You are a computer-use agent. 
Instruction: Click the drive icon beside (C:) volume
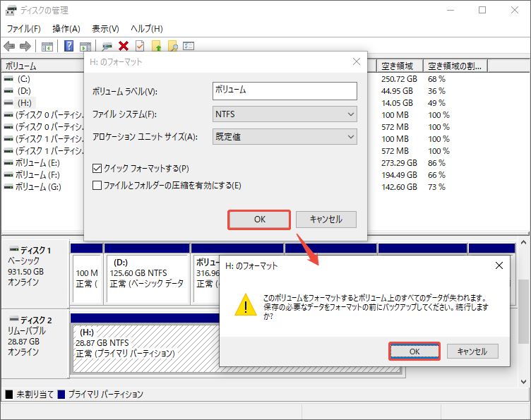(x=8, y=79)
